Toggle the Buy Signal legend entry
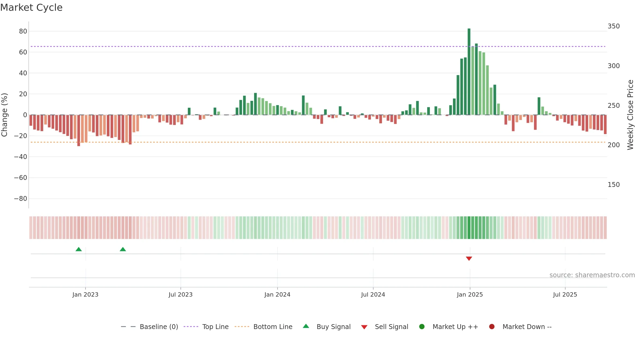This screenshot has width=644, height=362. point(327,327)
